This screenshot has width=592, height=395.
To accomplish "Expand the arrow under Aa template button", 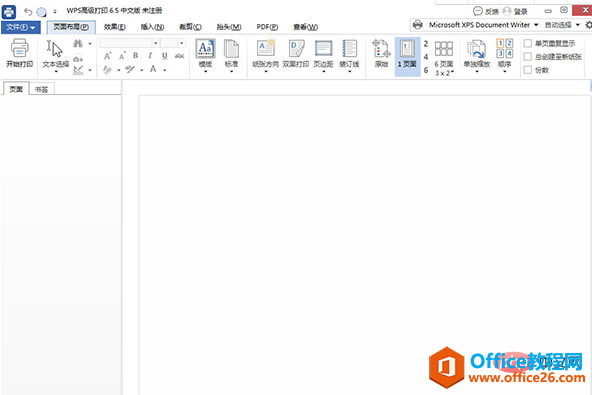I will (205, 71).
